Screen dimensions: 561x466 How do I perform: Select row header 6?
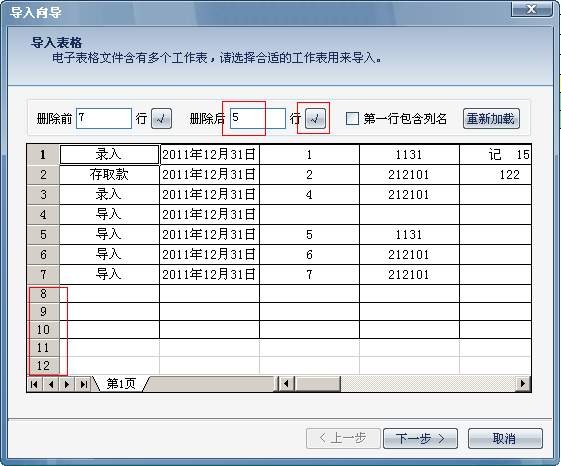point(43,255)
